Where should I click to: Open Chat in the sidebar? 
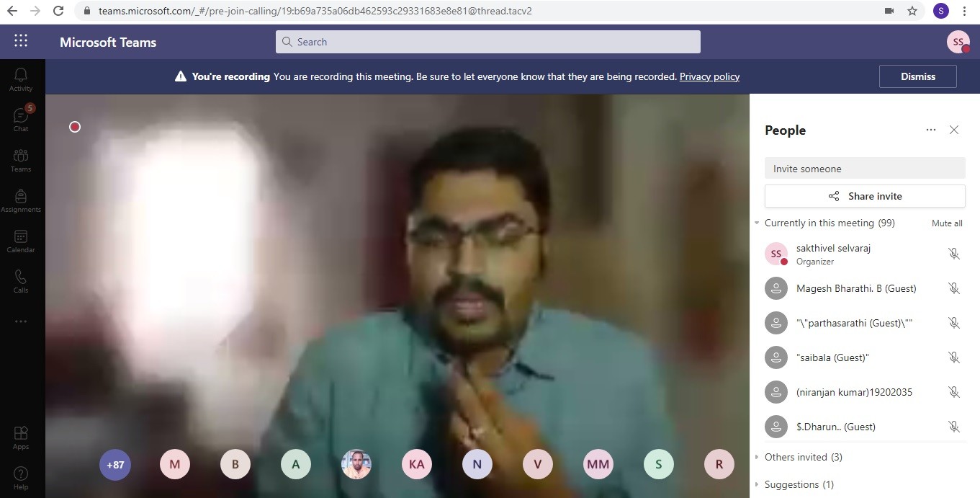21,119
